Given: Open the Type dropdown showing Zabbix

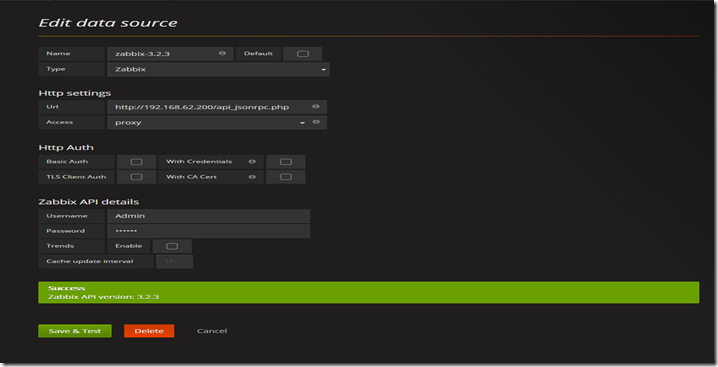Looking at the screenshot, I should (x=218, y=69).
